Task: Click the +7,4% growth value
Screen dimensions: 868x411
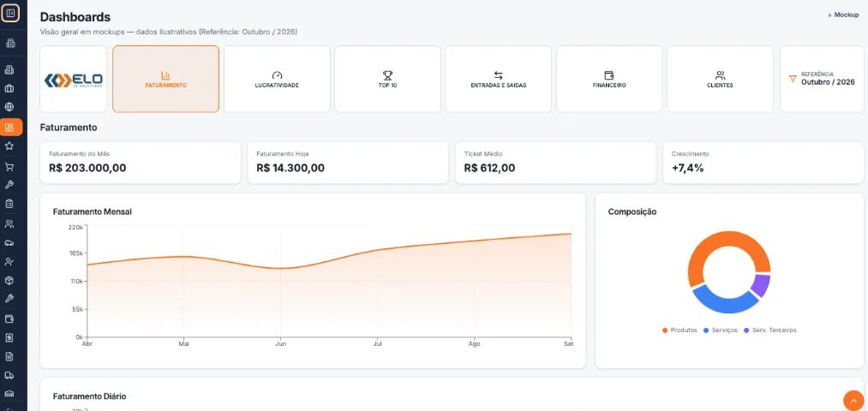Action: (x=687, y=168)
